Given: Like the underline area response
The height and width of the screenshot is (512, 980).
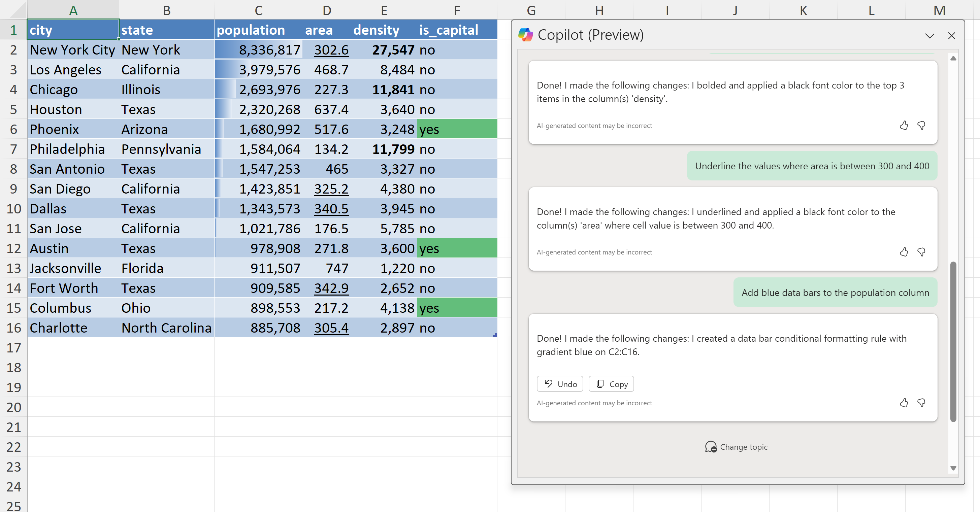Looking at the screenshot, I should pyautogui.click(x=904, y=252).
